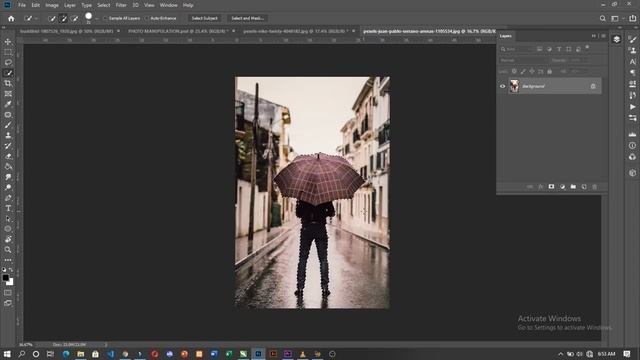Toggle the layer filter switch
Image resolution: width=640 pixels, height=360 pixels.
587,47
